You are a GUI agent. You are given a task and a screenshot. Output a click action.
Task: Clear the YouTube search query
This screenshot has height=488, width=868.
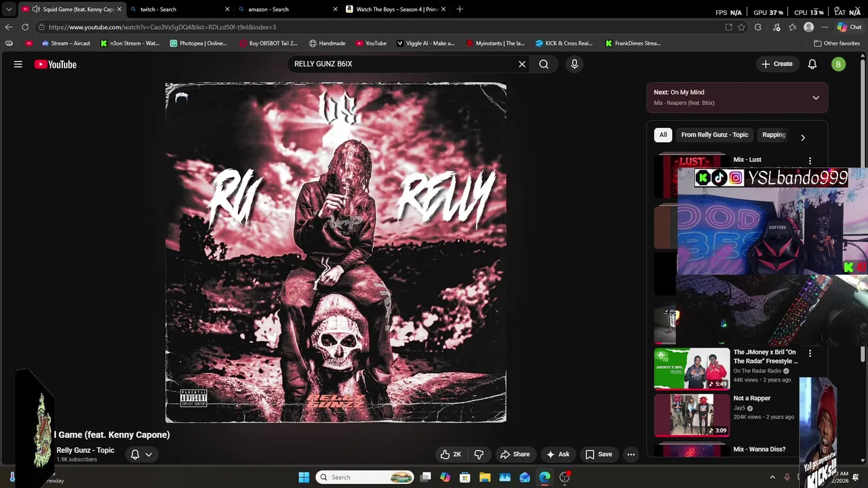[522, 64]
